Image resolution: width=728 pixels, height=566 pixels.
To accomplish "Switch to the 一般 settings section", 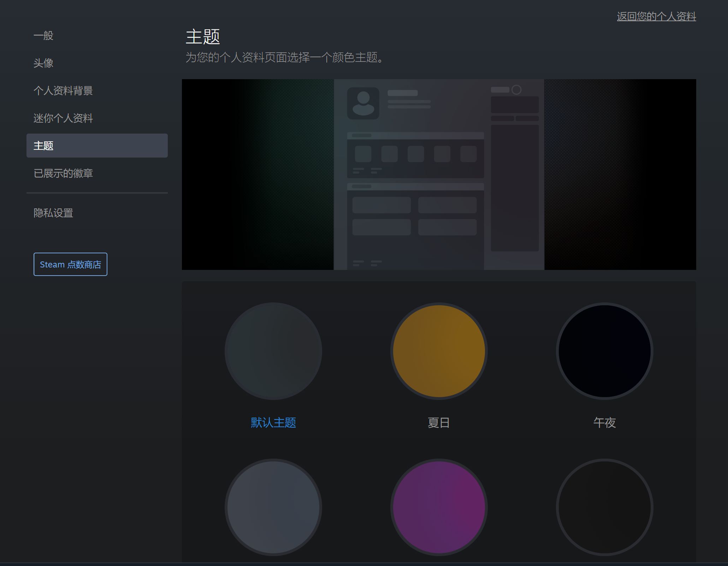I will pyautogui.click(x=43, y=35).
